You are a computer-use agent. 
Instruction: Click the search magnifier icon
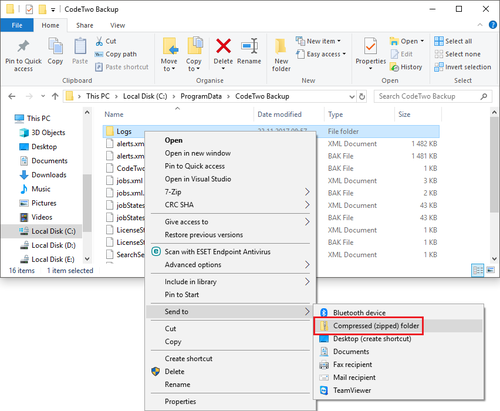point(484,96)
